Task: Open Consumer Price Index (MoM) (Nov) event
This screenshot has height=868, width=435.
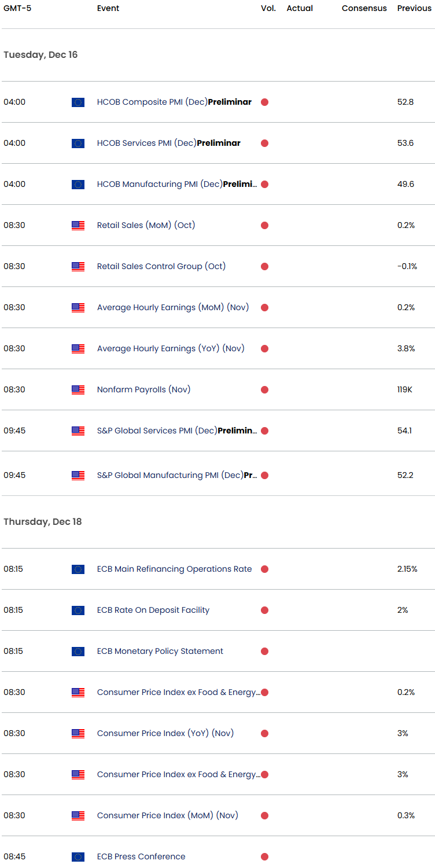Action: click(x=167, y=816)
